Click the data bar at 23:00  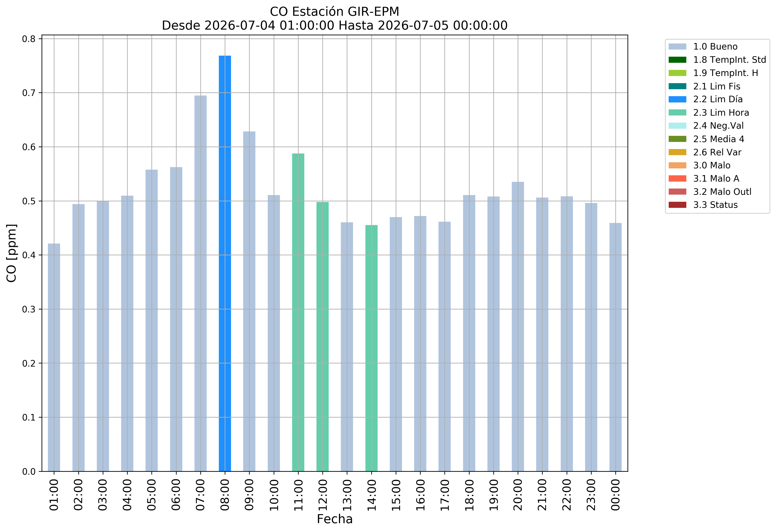[591, 337]
